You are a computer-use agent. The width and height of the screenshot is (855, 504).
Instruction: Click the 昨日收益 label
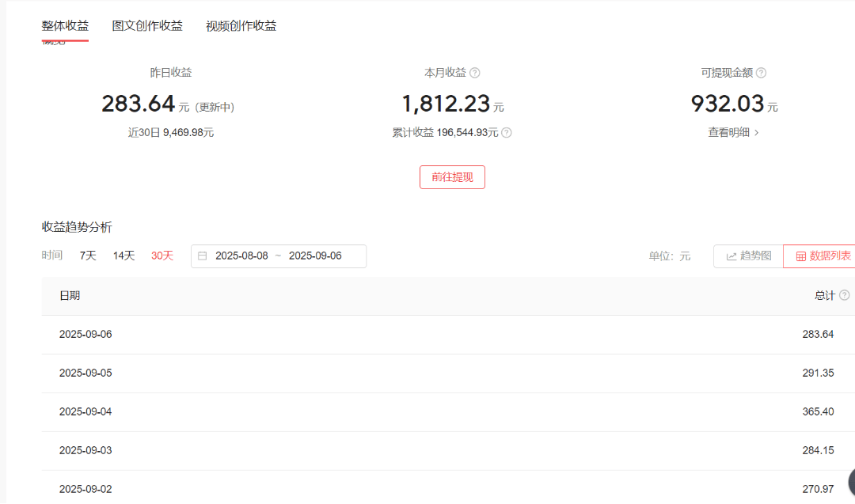(x=171, y=73)
